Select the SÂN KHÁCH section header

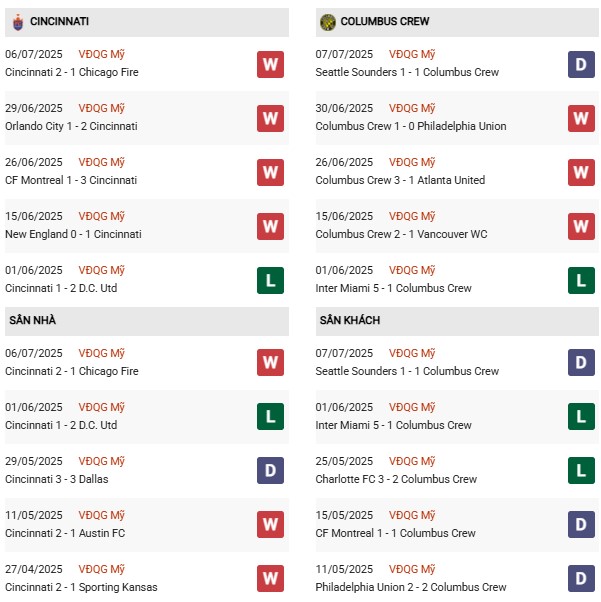pyautogui.click(x=349, y=320)
